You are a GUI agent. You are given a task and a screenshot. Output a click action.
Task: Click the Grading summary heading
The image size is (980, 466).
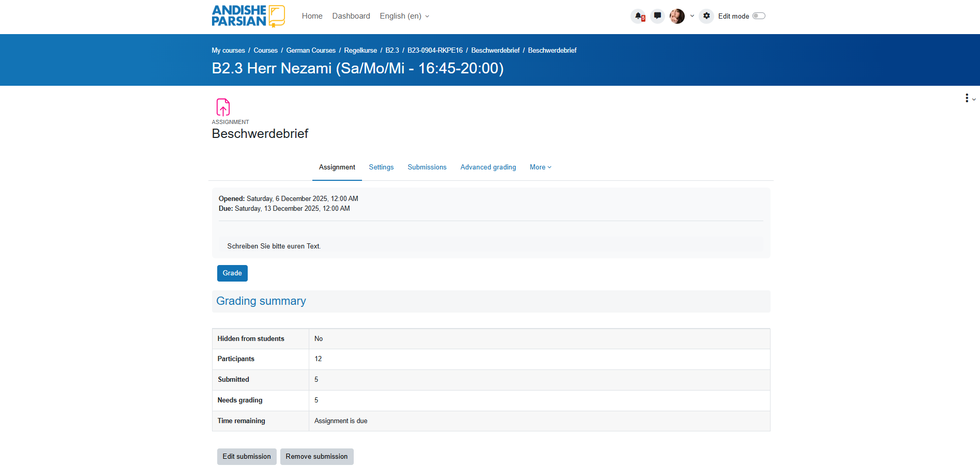(261, 301)
